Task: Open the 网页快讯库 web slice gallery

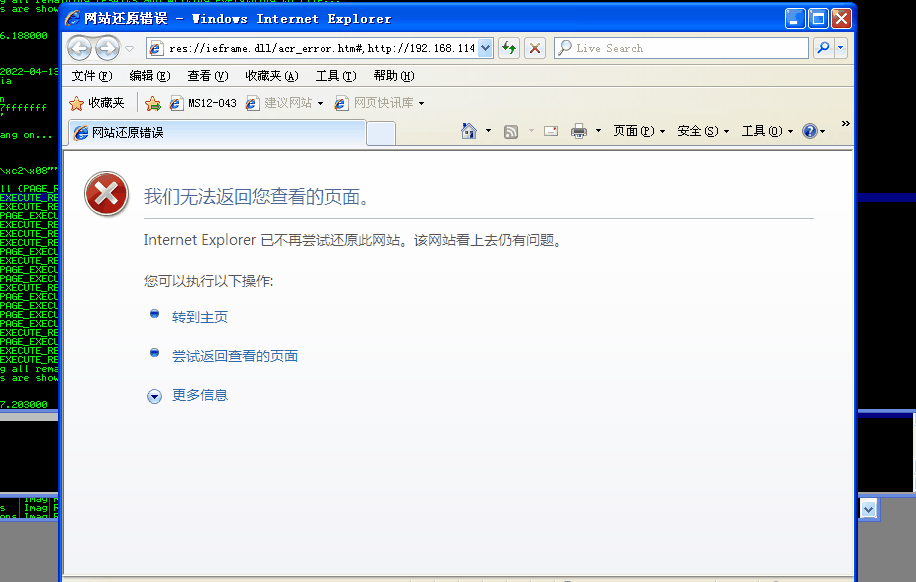Action: pos(379,103)
